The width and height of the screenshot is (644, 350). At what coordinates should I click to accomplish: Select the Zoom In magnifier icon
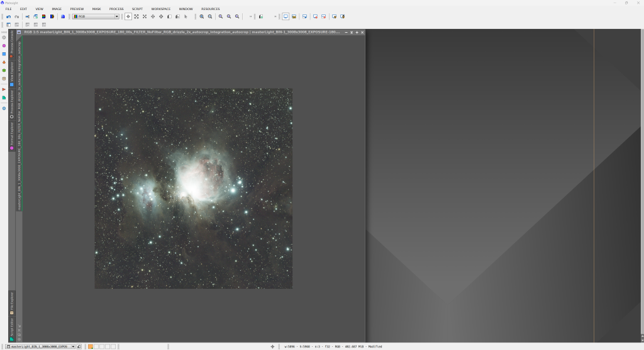click(202, 16)
